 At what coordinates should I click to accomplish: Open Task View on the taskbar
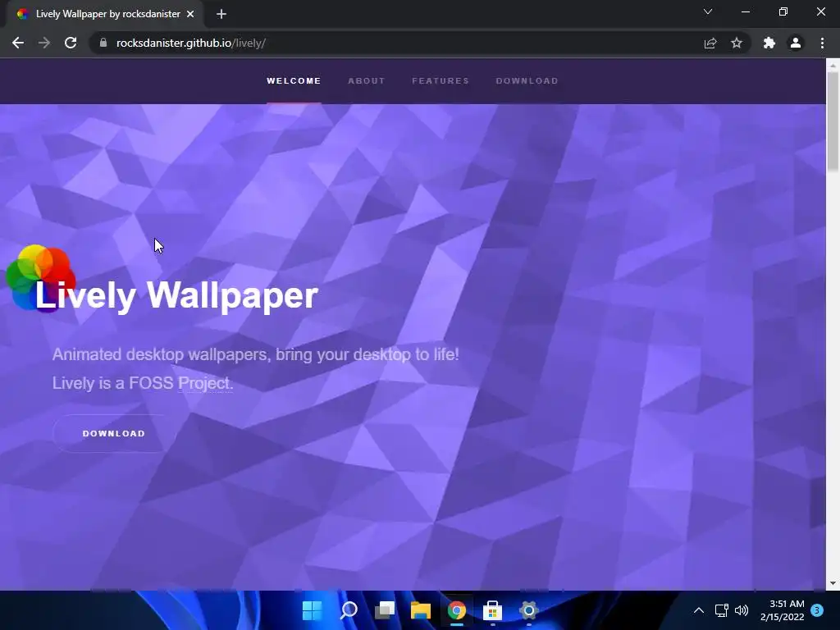(x=384, y=609)
